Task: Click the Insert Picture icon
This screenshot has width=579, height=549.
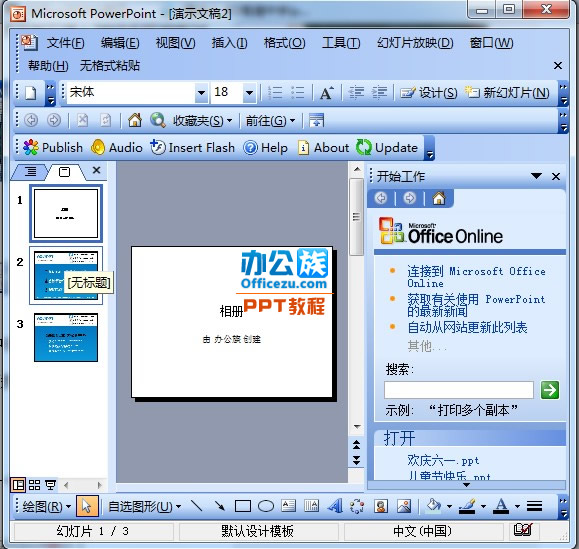Action: tap(404, 506)
